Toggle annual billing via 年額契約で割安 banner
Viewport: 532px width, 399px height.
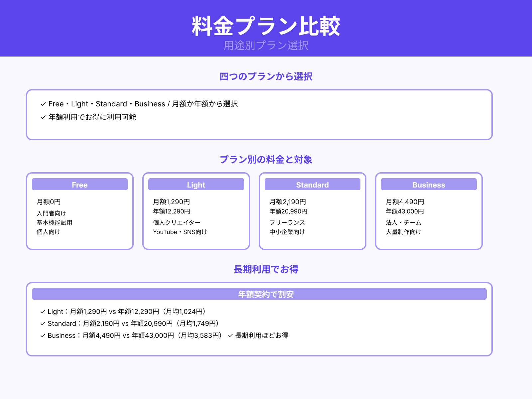265,294
